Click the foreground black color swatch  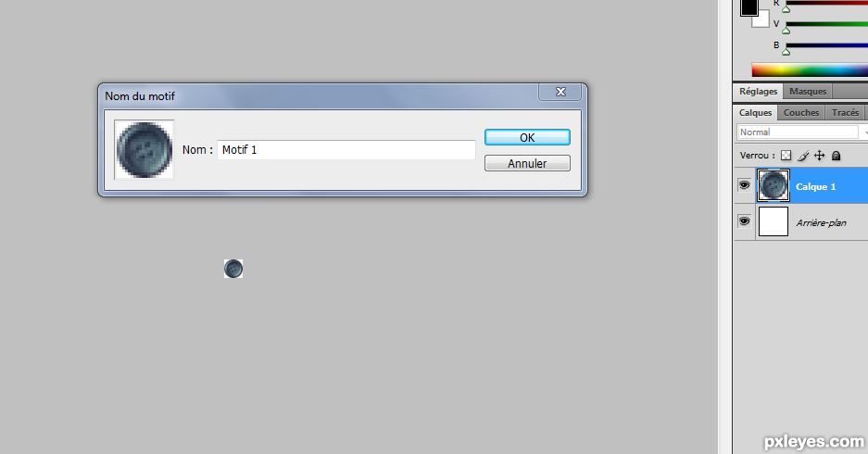point(749,6)
